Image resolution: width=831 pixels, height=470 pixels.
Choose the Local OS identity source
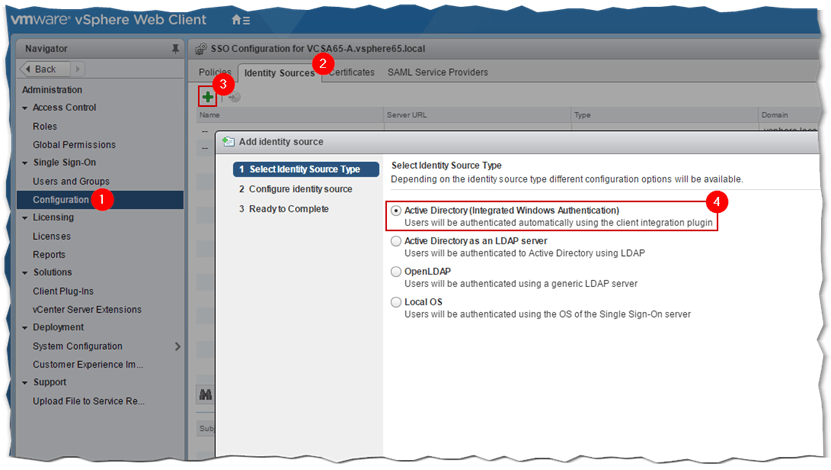click(x=396, y=302)
